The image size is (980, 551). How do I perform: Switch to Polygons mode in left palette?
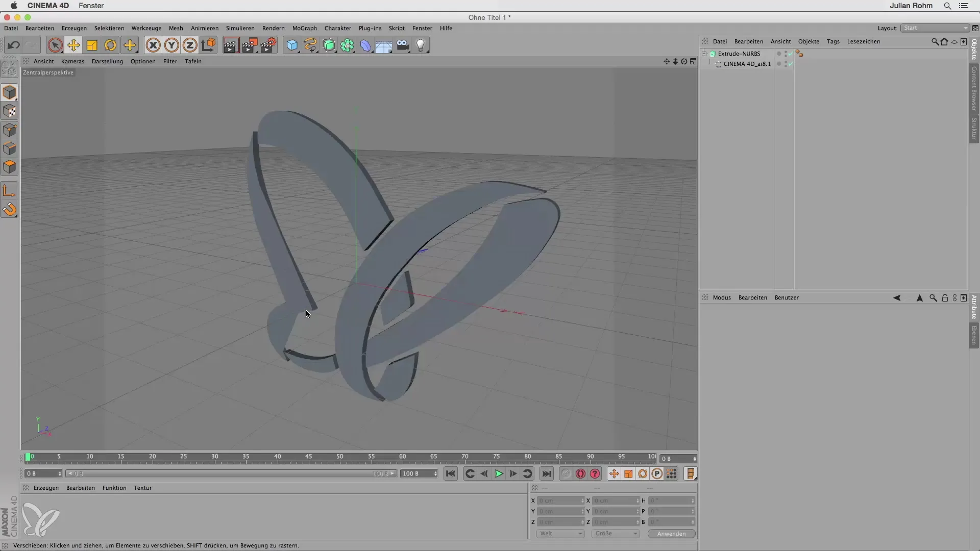[10, 167]
